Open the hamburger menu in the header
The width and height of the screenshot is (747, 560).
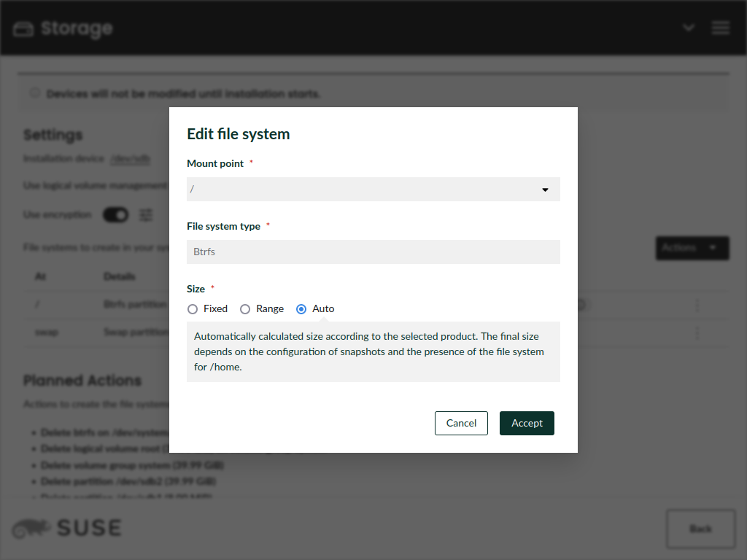point(720,28)
